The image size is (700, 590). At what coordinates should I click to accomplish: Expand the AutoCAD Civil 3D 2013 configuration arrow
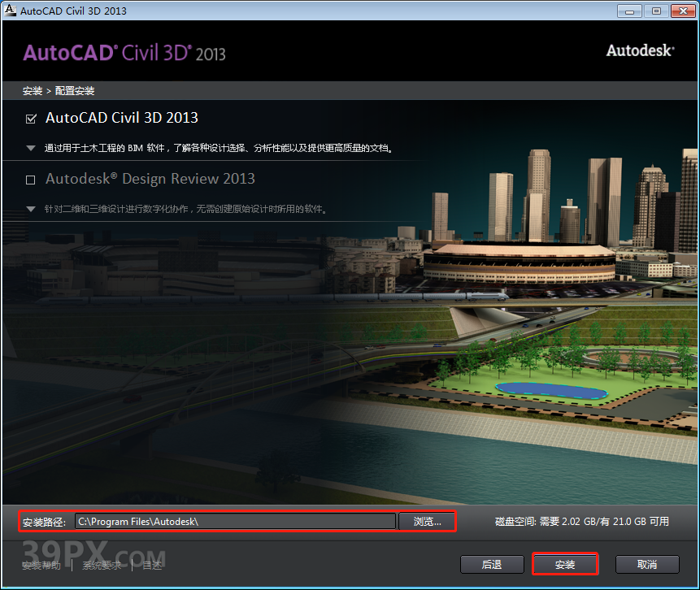(31, 149)
